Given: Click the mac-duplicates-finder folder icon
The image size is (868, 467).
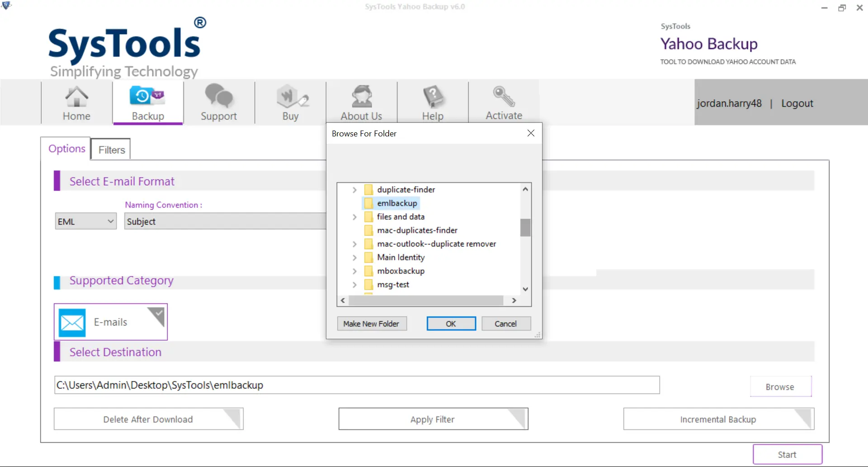Looking at the screenshot, I should click(369, 230).
